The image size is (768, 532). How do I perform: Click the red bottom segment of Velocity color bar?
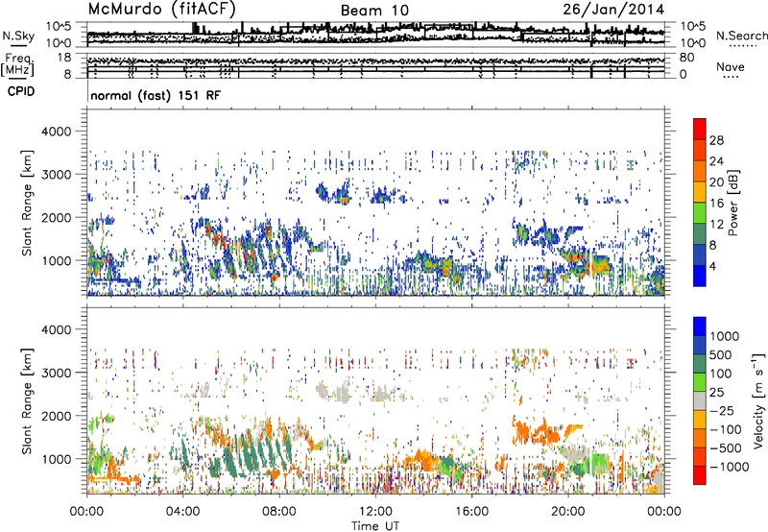coord(700,475)
